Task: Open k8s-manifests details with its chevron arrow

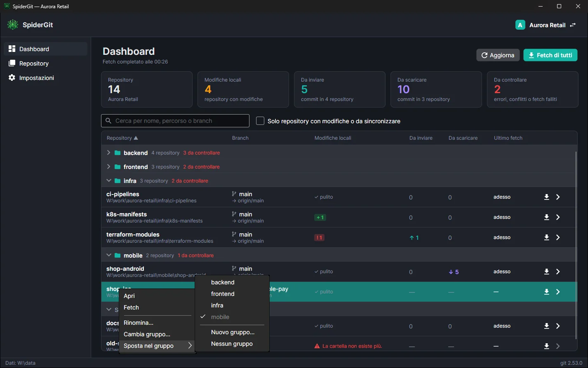Action: (558, 217)
